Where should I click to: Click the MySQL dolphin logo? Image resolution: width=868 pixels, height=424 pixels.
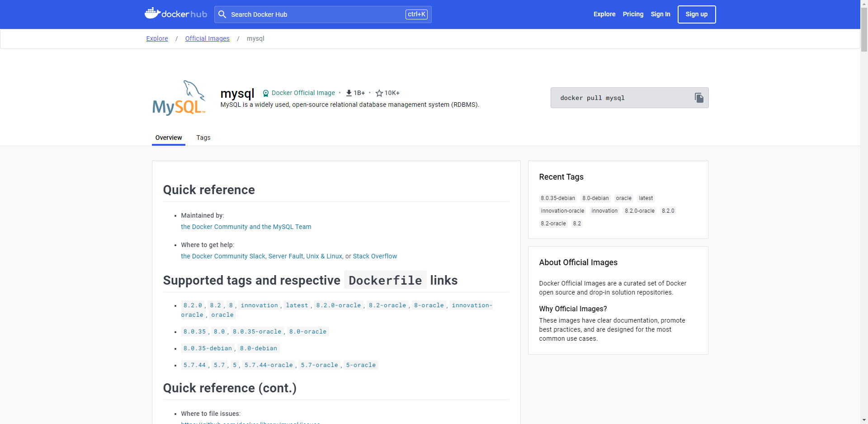(x=179, y=98)
